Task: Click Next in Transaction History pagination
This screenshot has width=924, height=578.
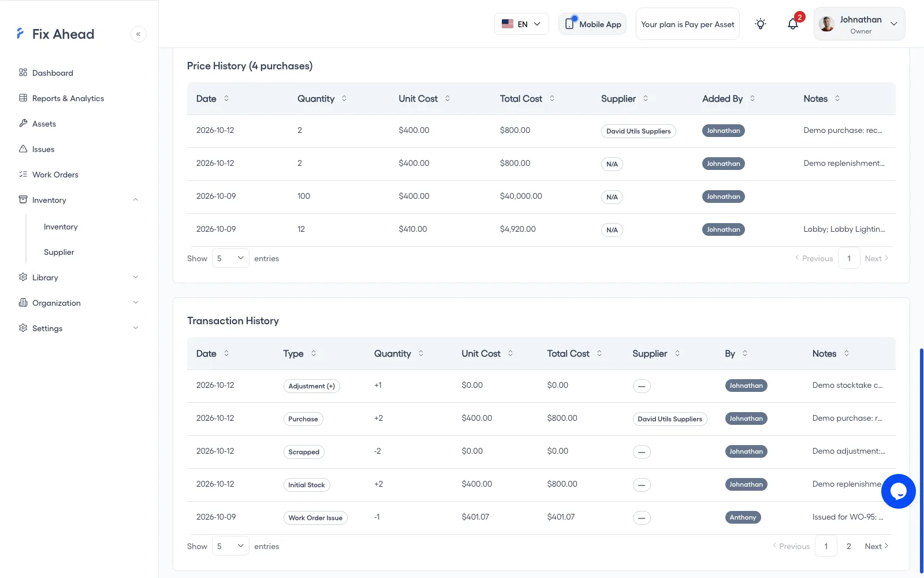Action: tap(876, 546)
